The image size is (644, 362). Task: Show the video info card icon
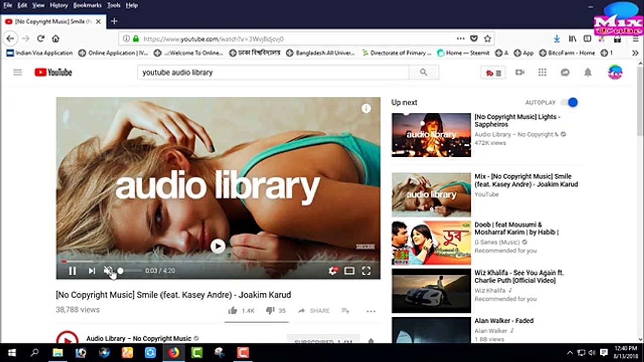366,108
